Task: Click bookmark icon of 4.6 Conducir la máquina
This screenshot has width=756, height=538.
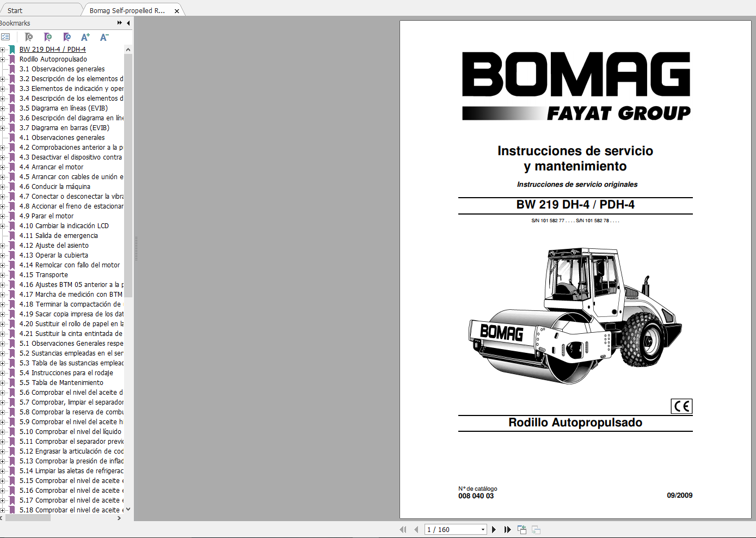Action: [12, 187]
